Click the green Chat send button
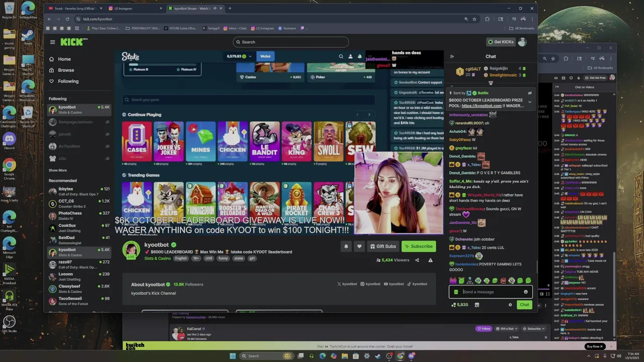The width and height of the screenshot is (644, 362). click(524, 305)
